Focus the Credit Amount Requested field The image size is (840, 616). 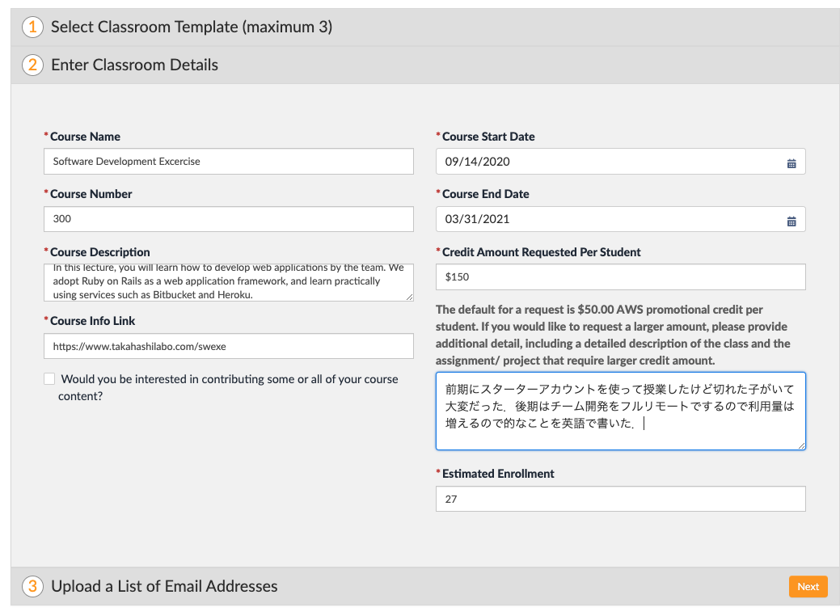pos(620,277)
